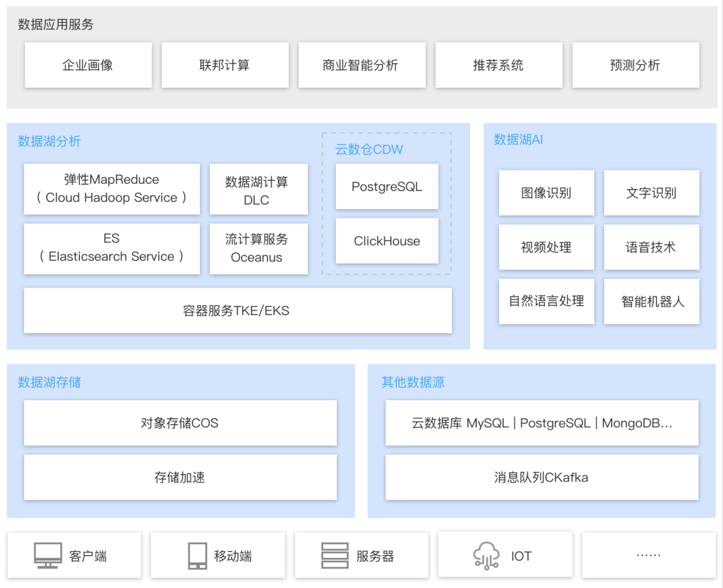Select 弹性MapReduce Cloud Hadoop Service
The width and height of the screenshot is (723, 588).
(x=111, y=188)
